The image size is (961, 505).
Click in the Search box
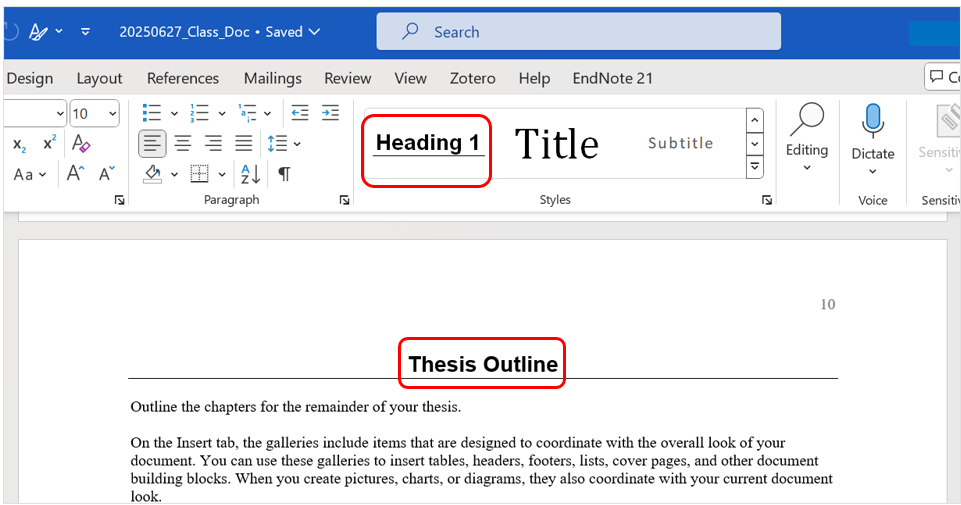pyautogui.click(x=578, y=32)
